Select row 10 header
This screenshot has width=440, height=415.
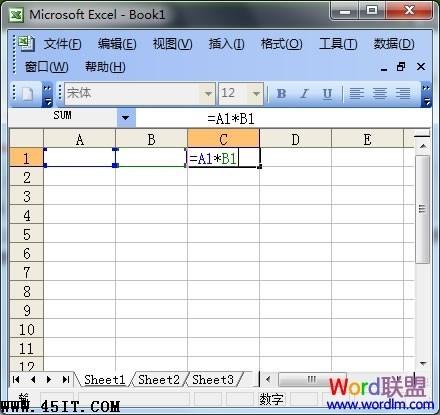point(27,329)
